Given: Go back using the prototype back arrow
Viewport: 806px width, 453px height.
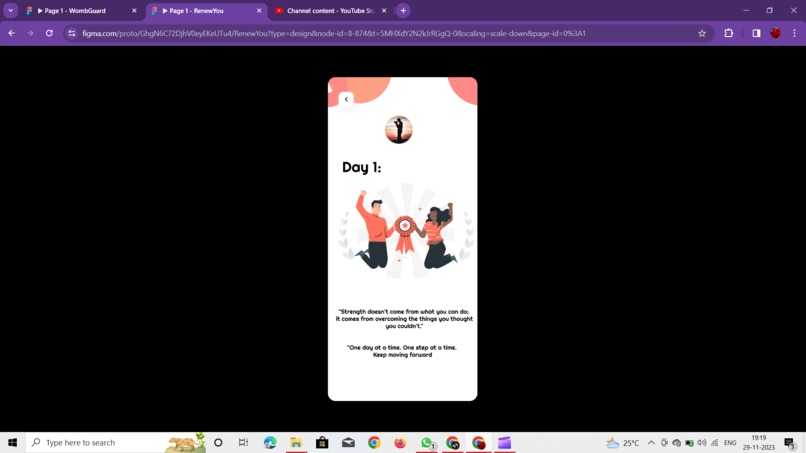Looking at the screenshot, I should (346, 99).
